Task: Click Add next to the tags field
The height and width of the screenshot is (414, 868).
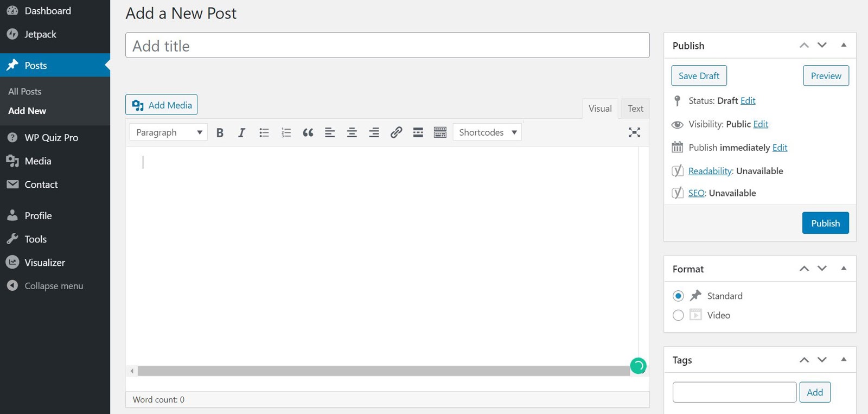Action: tap(815, 392)
